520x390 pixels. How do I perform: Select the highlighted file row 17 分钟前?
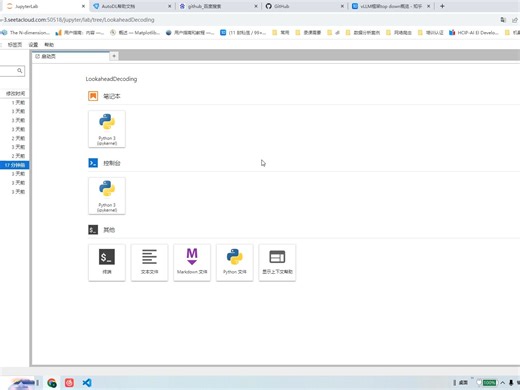pyautogui.click(x=15, y=165)
